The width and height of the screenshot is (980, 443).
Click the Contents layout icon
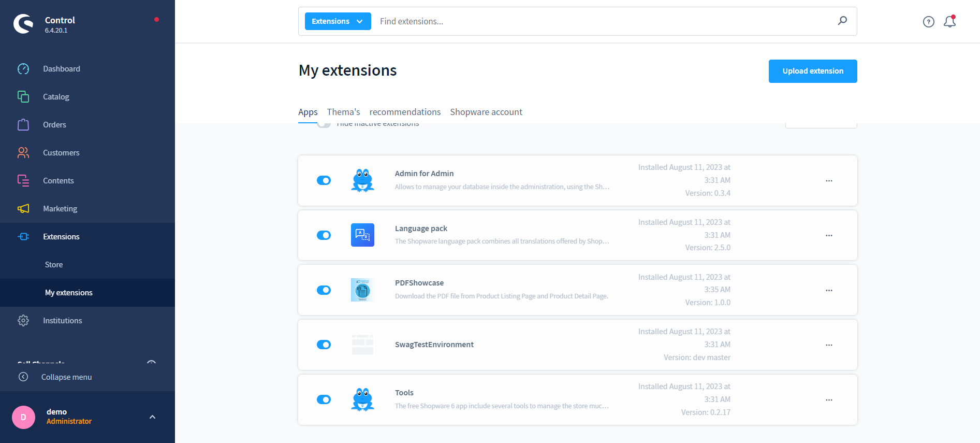(x=23, y=181)
